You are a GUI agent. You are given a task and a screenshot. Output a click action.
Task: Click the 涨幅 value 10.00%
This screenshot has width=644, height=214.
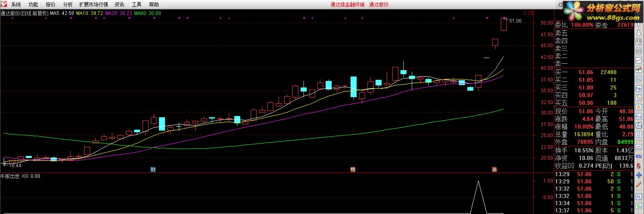pyautogui.click(x=584, y=127)
